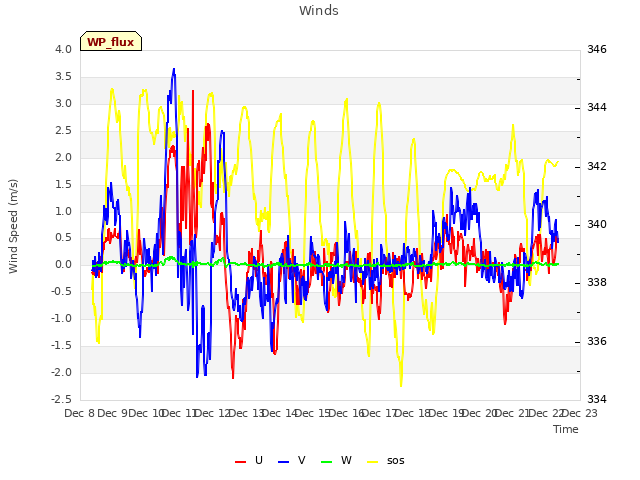Select the 'V' legend label
This screenshot has height=480, width=640.
pos(302,460)
